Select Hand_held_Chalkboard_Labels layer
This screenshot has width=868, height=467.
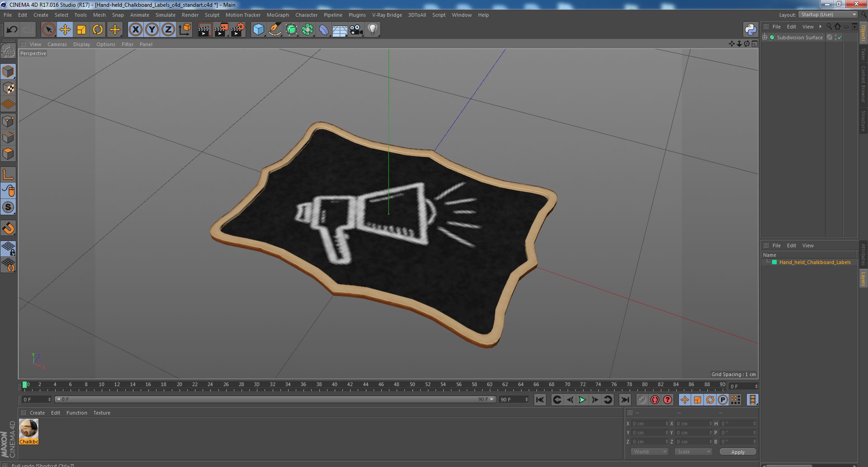(x=815, y=262)
